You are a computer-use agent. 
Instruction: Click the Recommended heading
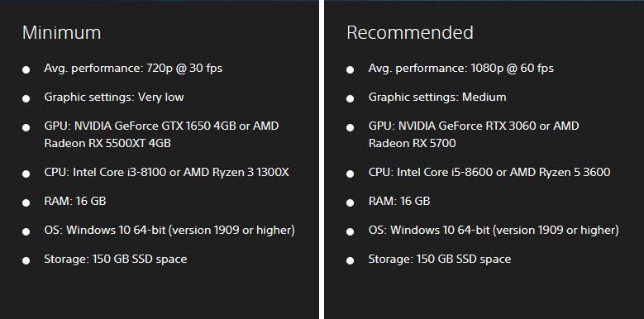tap(410, 33)
